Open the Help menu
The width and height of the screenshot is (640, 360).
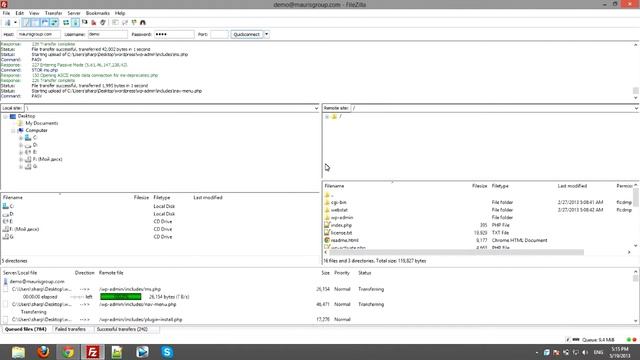coord(120,13)
